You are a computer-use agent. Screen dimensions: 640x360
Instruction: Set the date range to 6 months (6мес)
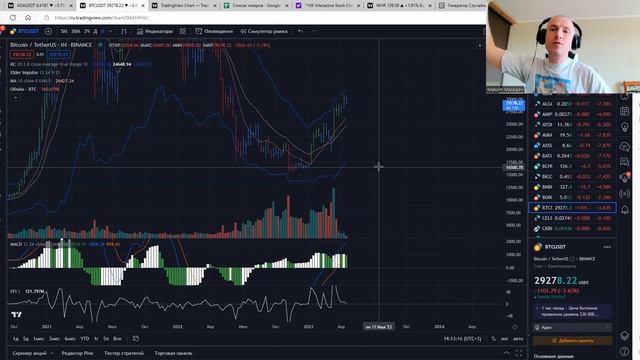point(70,339)
